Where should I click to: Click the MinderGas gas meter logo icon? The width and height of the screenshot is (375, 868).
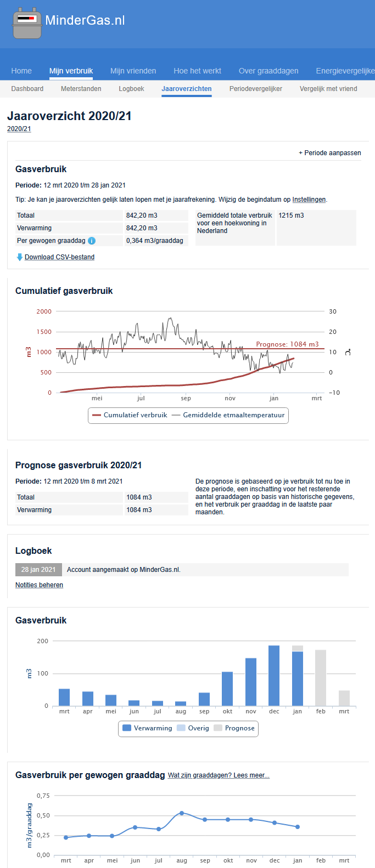tap(27, 22)
